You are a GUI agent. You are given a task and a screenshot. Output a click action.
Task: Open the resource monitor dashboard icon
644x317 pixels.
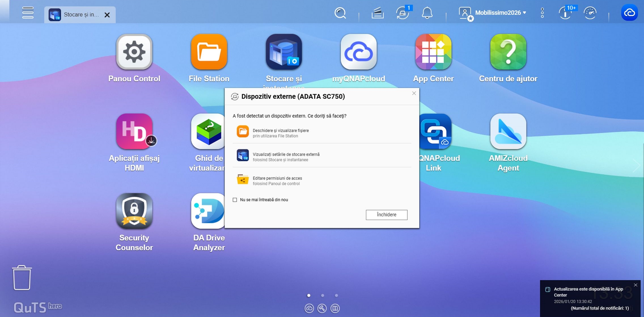pyautogui.click(x=590, y=13)
